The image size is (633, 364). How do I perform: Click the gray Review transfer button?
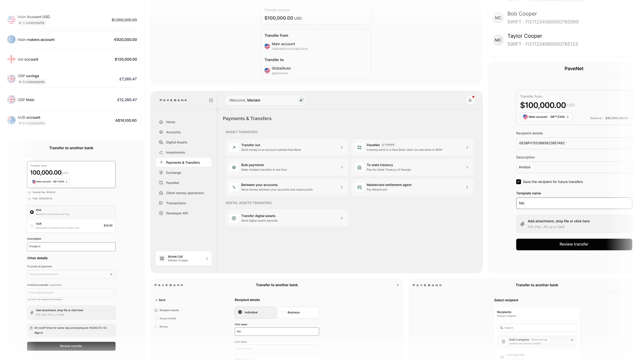coord(71,346)
